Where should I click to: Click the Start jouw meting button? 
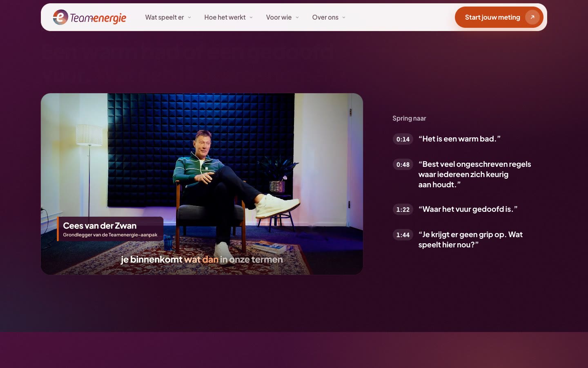click(x=499, y=17)
